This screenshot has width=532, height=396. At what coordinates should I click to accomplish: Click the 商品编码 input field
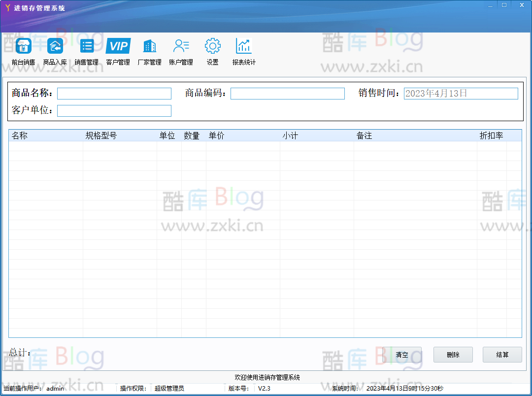(x=288, y=93)
